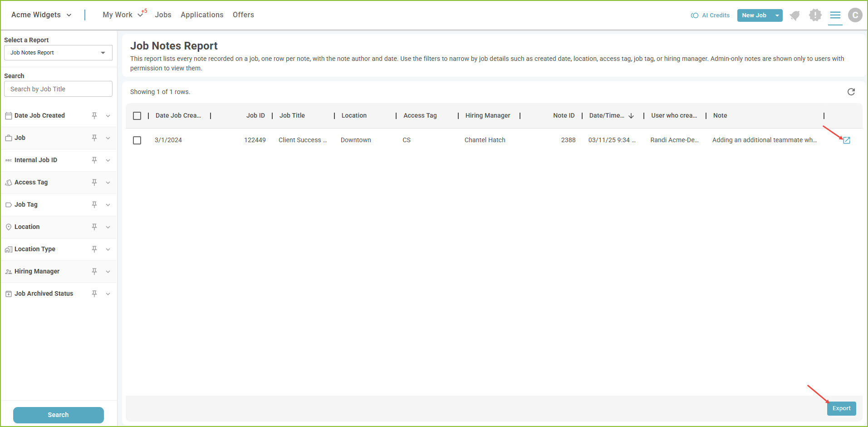
Task: Pin the Date Job Created filter
Action: (94, 115)
